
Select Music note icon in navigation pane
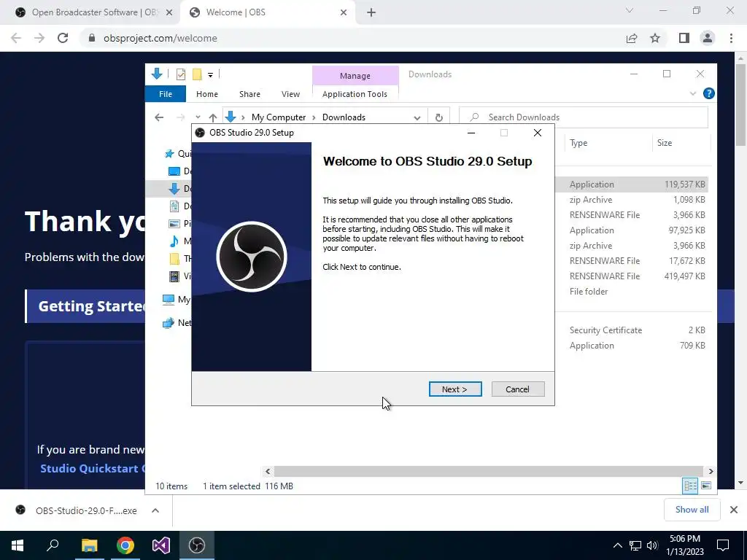pyautogui.click(x=174, y=241)
